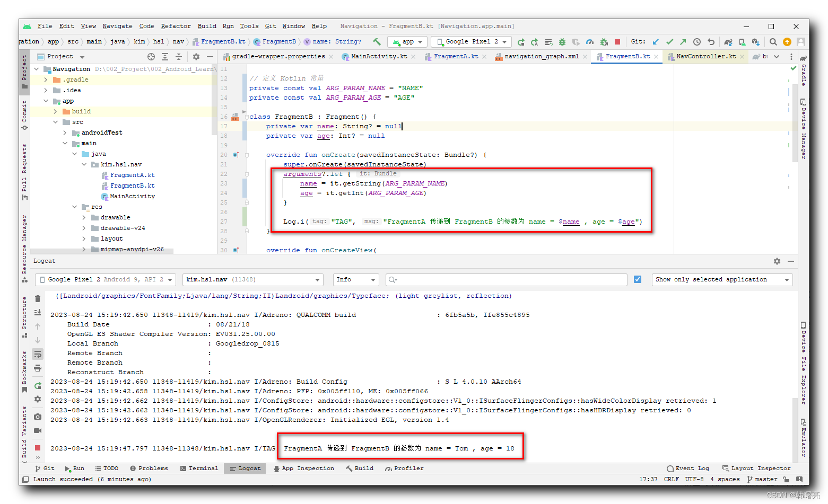The width and height of the screenshot is (828, 504).
Task: Open Project panel options gear
Action: (196, 57)
